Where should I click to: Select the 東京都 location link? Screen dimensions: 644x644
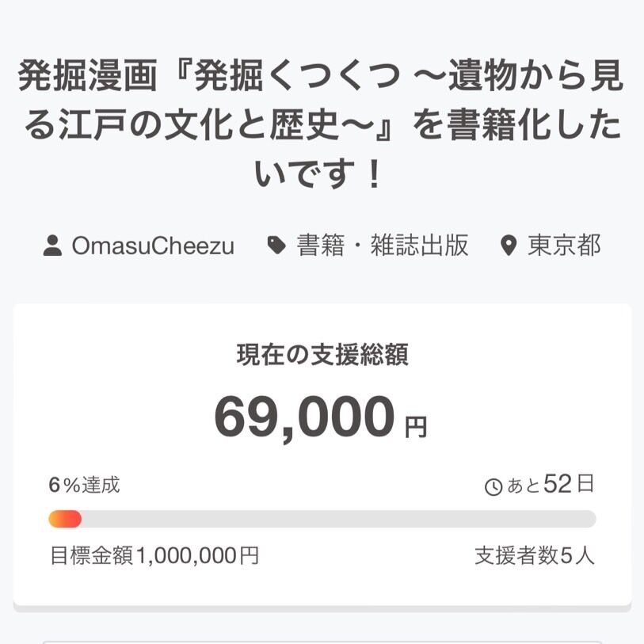[x=565, y=246]
